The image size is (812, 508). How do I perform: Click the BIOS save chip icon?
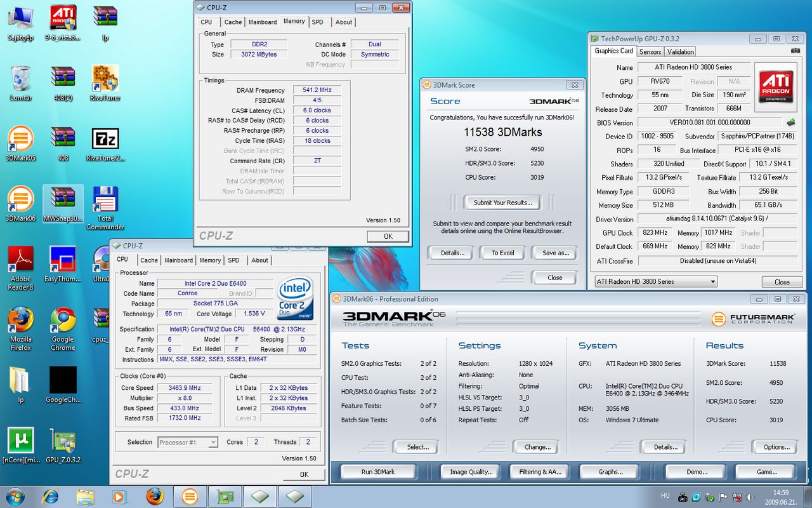[x=791, y=123]
